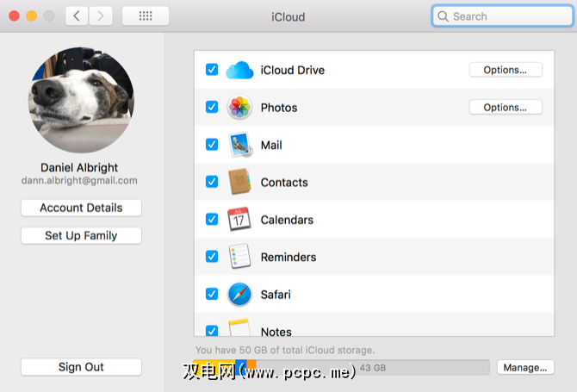Disable the Mail checkbox

click(x=212, y=144)
